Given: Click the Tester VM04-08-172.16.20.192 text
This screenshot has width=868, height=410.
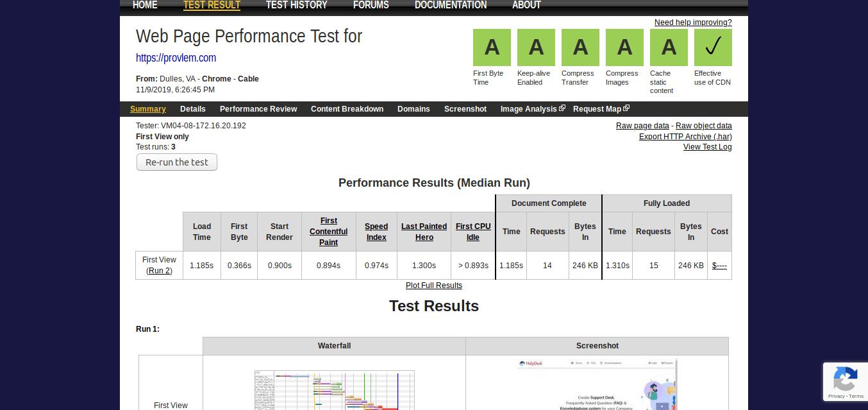Looking at the screenshot, I should tap(191, 126).
